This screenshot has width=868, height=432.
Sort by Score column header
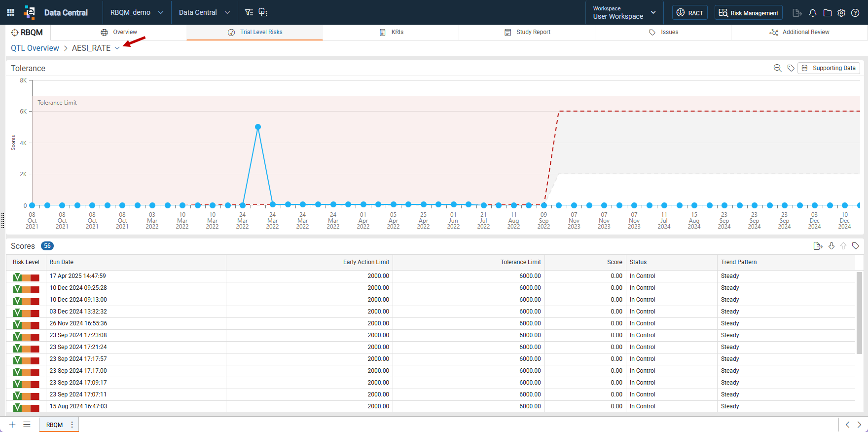tap(585, 262)
